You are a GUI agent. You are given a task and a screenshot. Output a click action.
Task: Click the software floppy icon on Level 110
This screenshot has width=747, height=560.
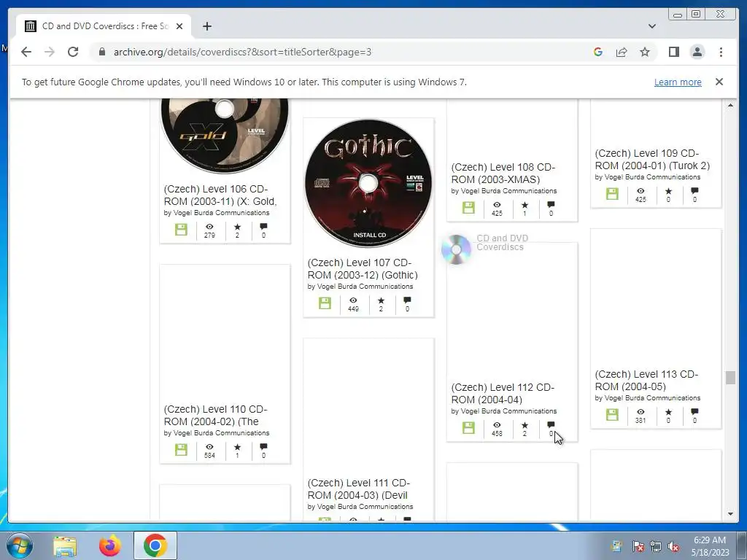pyautogui.click(x=181, y=449)
